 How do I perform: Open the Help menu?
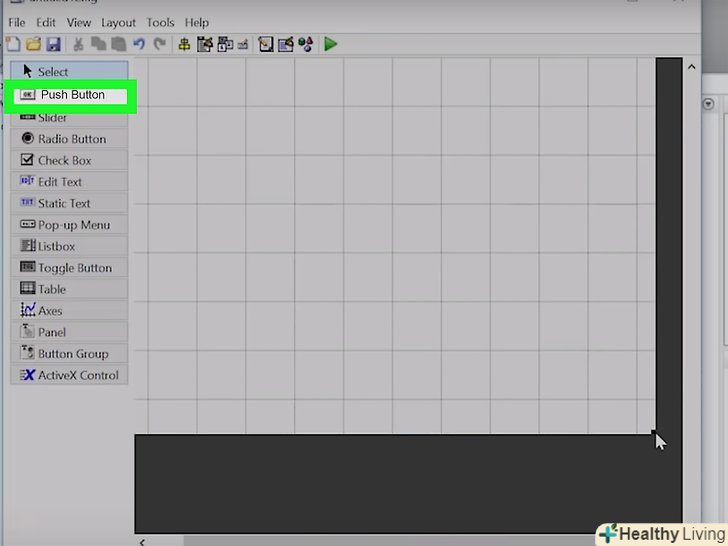[197, 22]
